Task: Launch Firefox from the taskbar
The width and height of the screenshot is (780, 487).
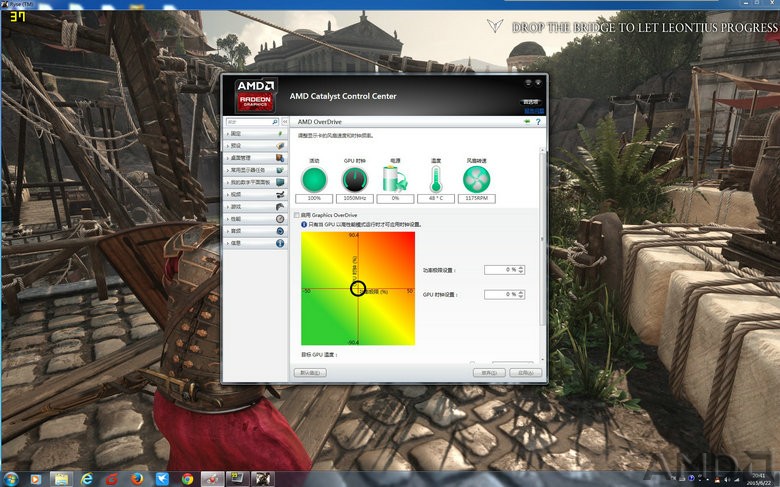Action: [x=137, y=479]
